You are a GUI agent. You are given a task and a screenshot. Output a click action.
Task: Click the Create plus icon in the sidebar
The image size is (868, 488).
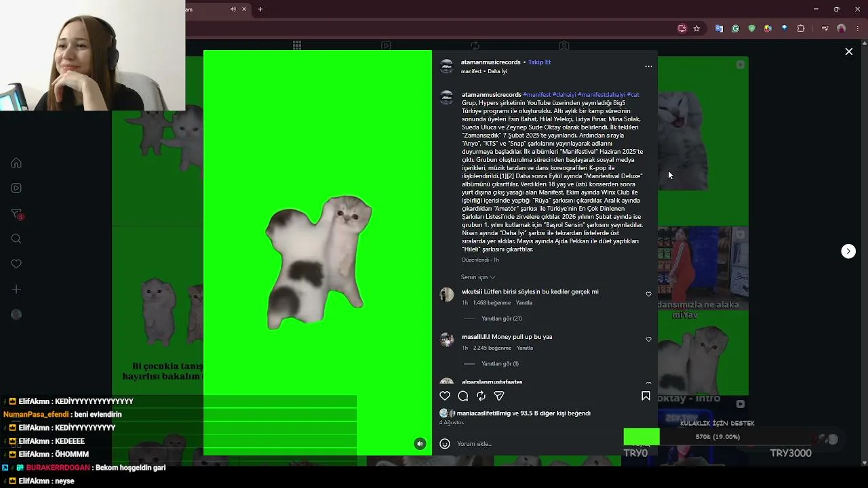tap(16, 289)
